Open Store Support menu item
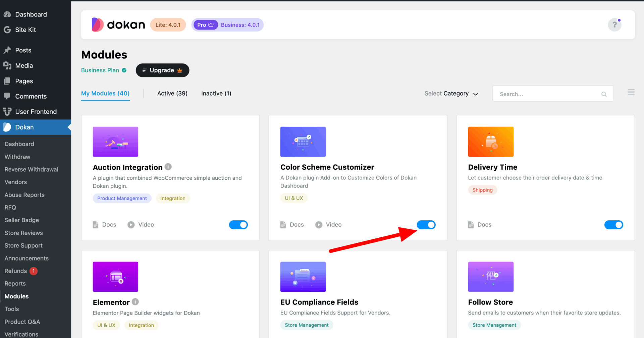 pos(23,245)
